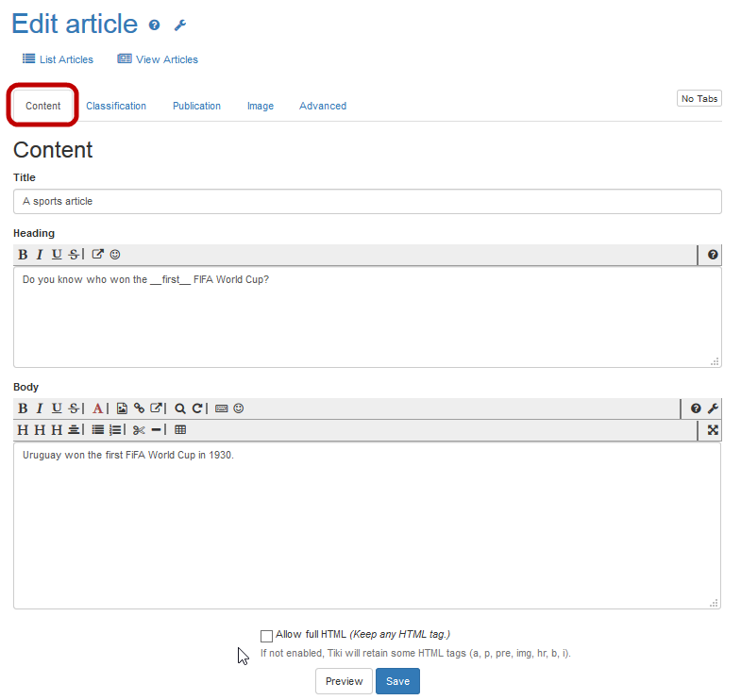Click the scissors page-break icon
741x700 pixels.
[138, 430]
